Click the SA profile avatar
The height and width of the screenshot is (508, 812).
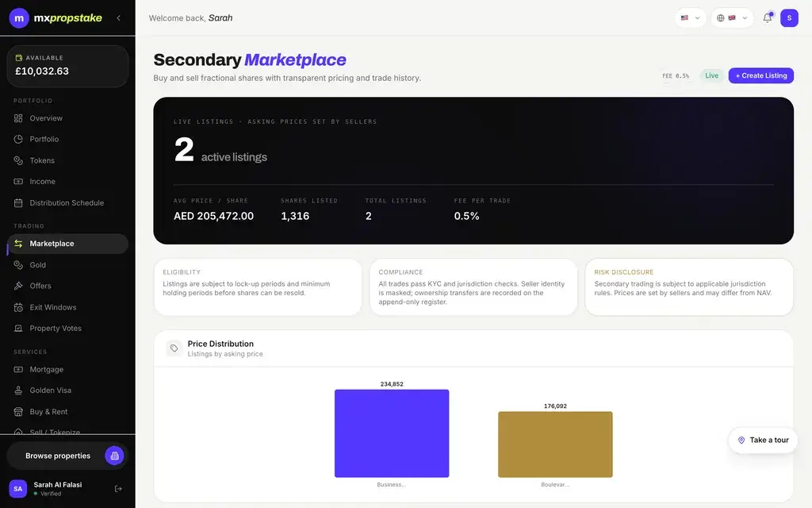[18, 489]
